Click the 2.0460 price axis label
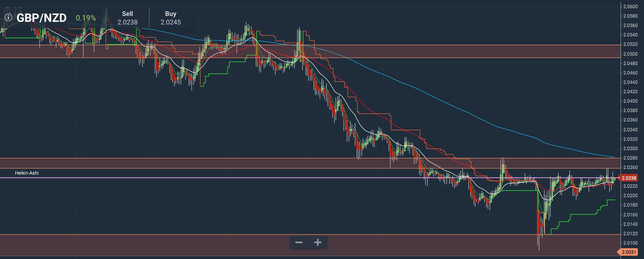The image size is (644, 259). point(630,73)
